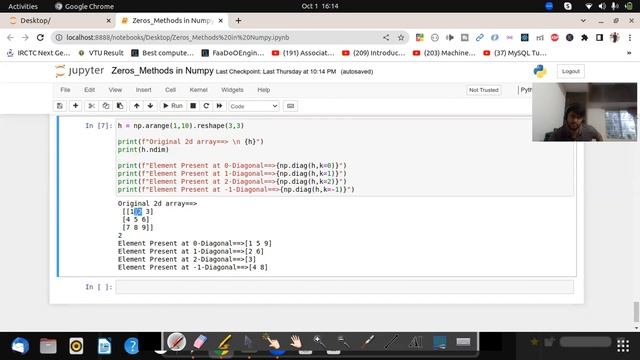Open the system volume indicator
The image size is (640, 360).
tap(602, 6)
